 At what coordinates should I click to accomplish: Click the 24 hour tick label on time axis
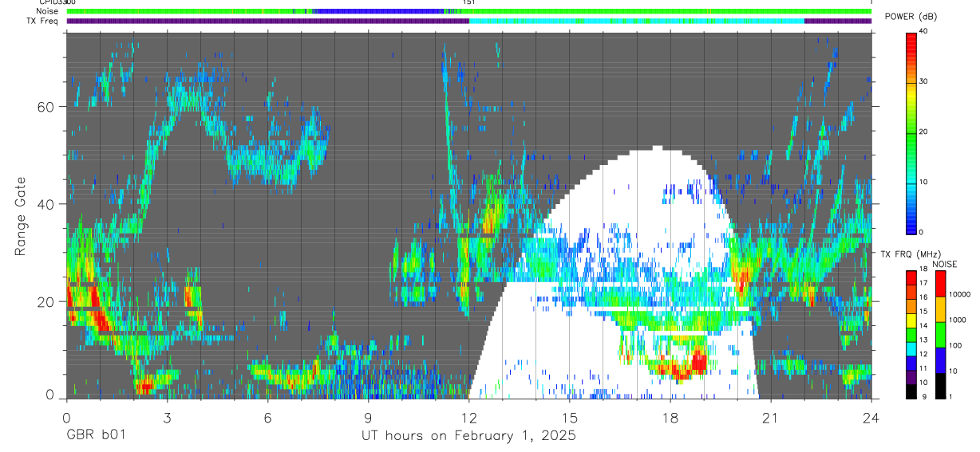point(871,417)
